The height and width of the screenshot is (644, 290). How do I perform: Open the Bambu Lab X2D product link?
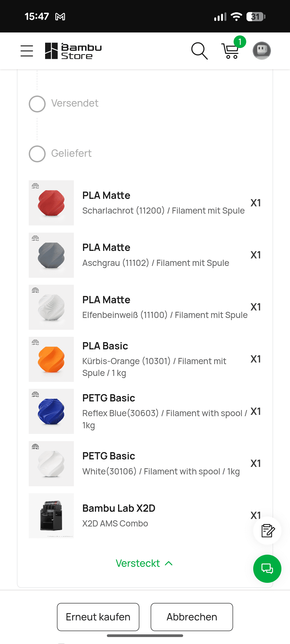pyautogui.click(x=119, y=508)
